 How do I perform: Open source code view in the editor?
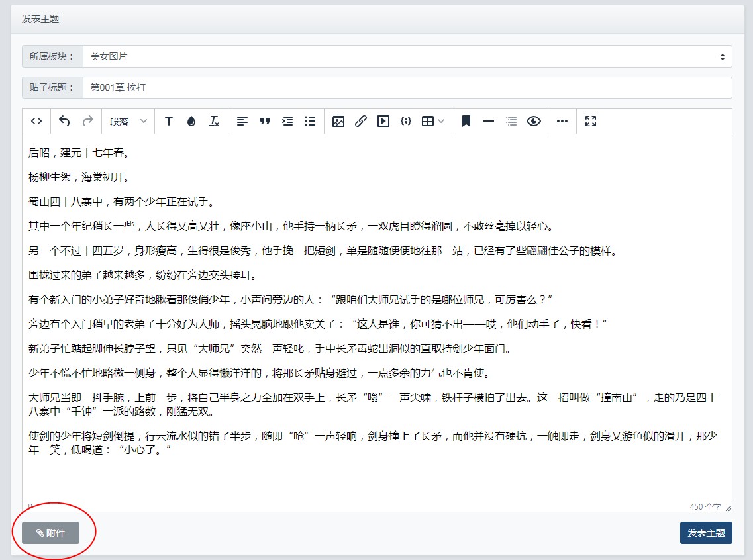[x=37, y=121]
